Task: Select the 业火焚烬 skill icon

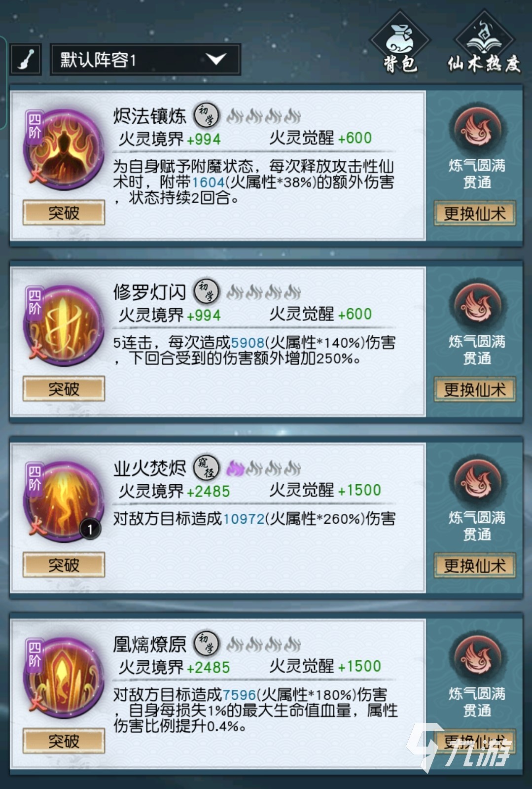Action: coord(63,502)
